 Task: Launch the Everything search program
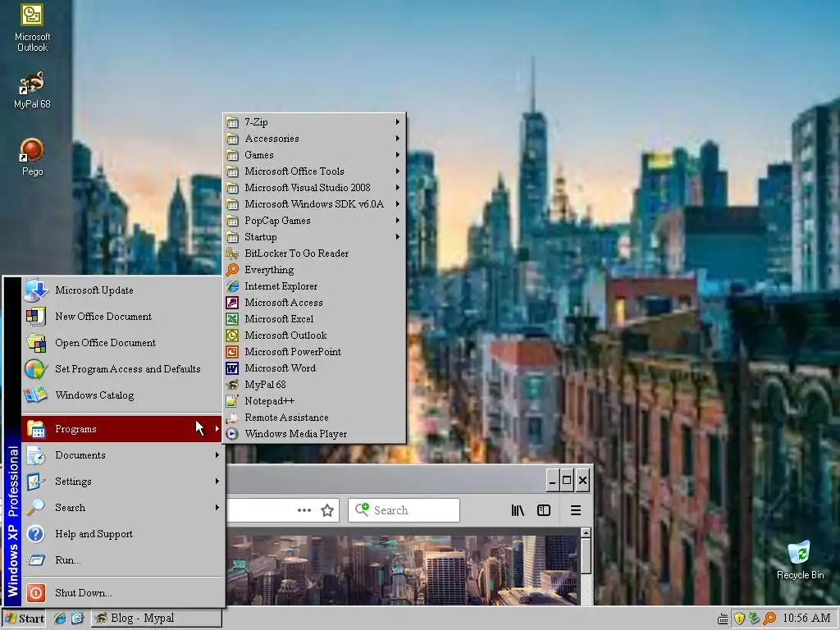314,270
